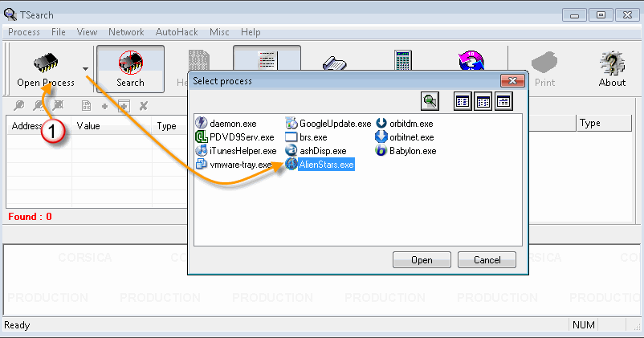
Task: Click the crossed-out magnifier icon
Action: [x=59, y=106]
